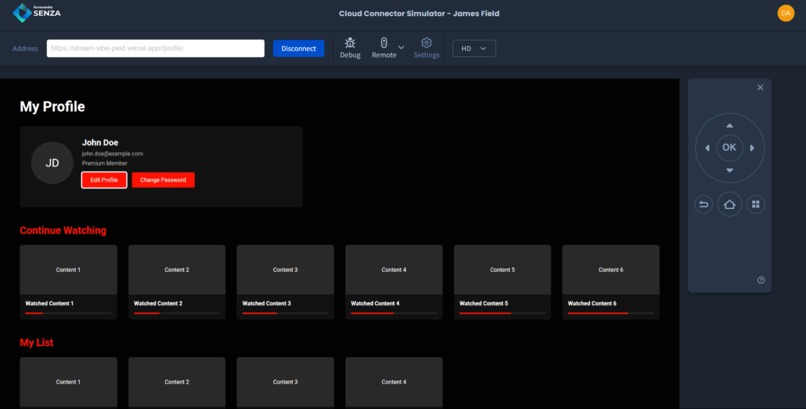Click the Watched Content 5 title

(x=483, y=304)
